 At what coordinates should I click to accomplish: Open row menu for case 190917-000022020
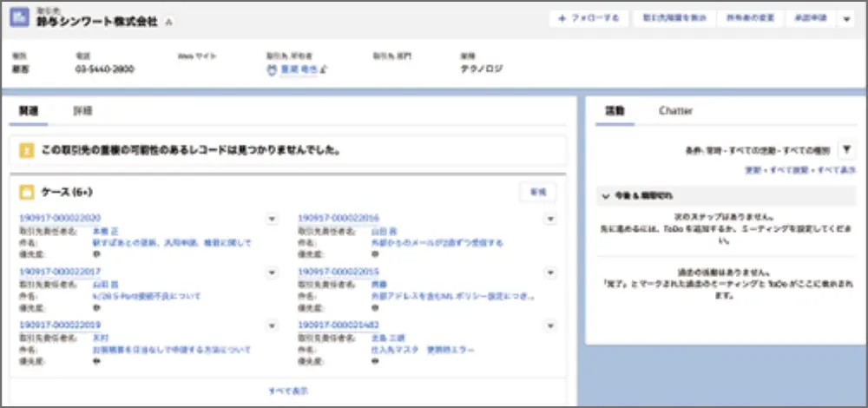271,219
